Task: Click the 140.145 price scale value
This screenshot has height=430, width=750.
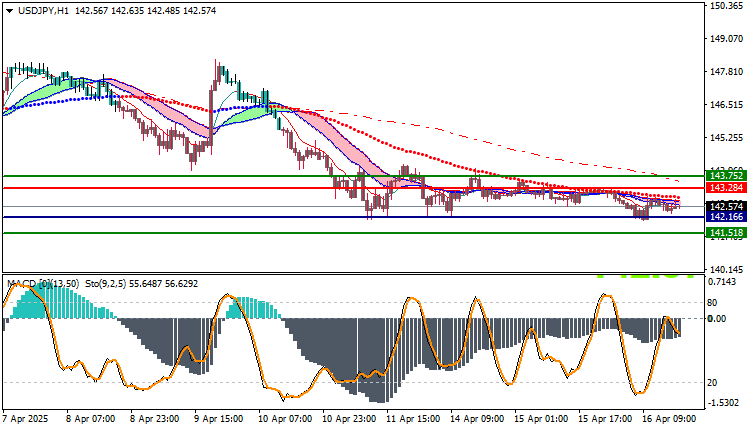Action: coord(727,270)
